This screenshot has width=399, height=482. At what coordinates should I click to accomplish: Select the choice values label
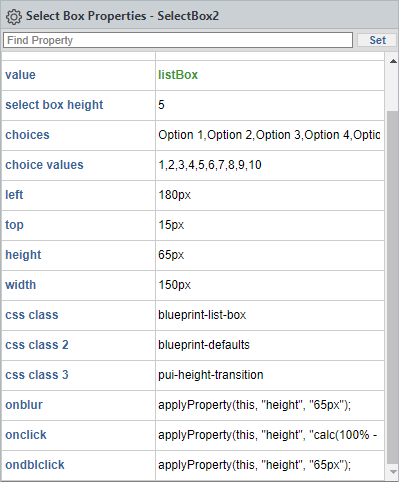tap(44, 165)
